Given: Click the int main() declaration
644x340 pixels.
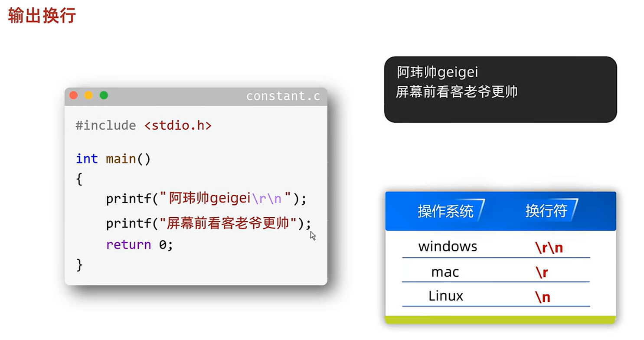Looking at the screenshot, I should (113, 159).
